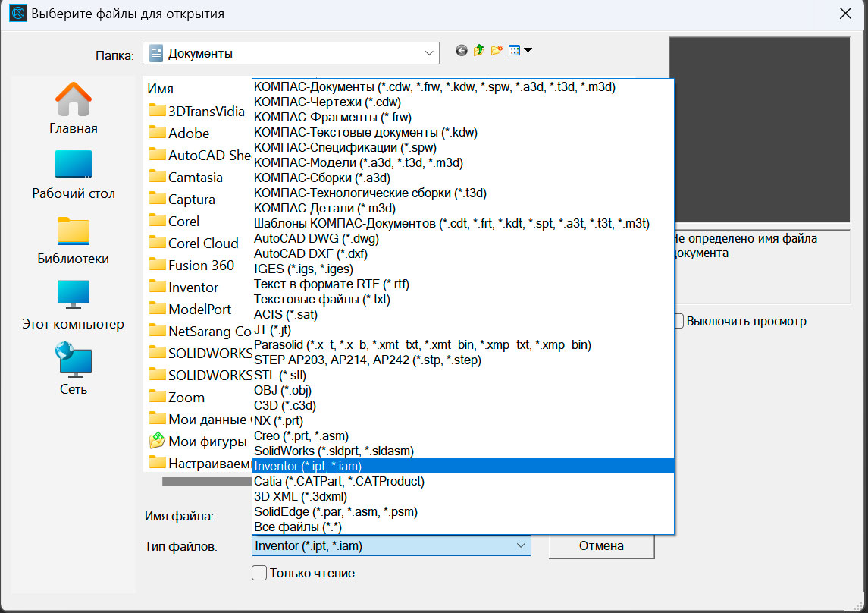Expand view options dropdown arrow
Screen dimensions: 868x613
[528, 50]
